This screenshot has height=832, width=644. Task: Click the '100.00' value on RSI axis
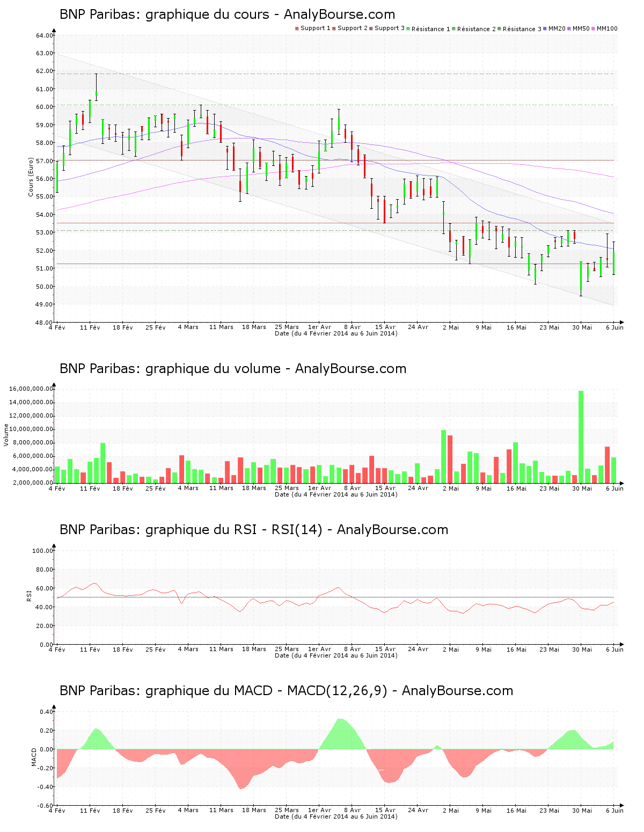coord(43,551)
